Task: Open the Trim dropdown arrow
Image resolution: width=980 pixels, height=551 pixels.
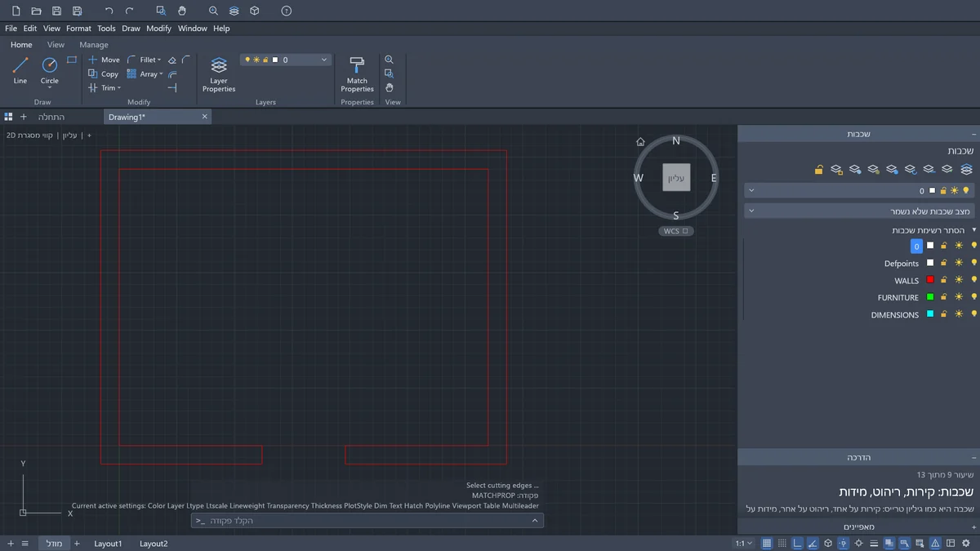Action: tap(119, 88)
